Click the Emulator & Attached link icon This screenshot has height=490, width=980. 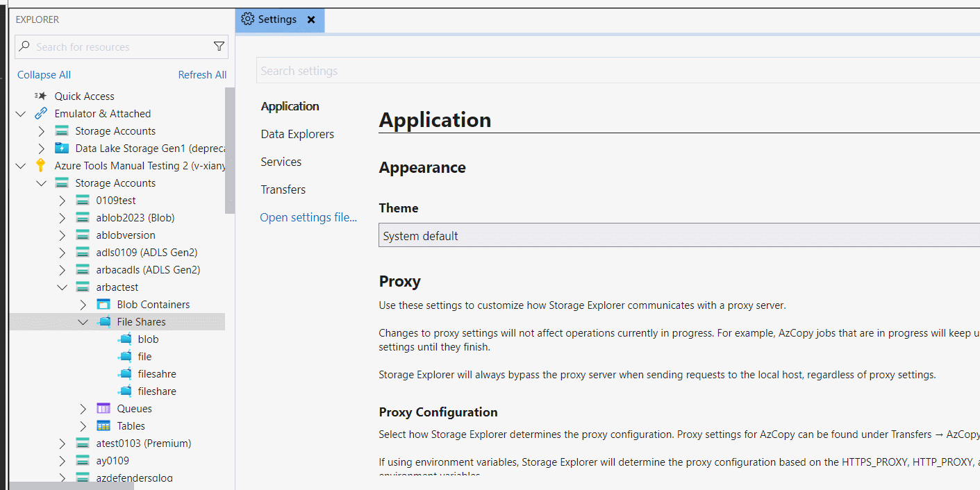click(x=41, y=114)
